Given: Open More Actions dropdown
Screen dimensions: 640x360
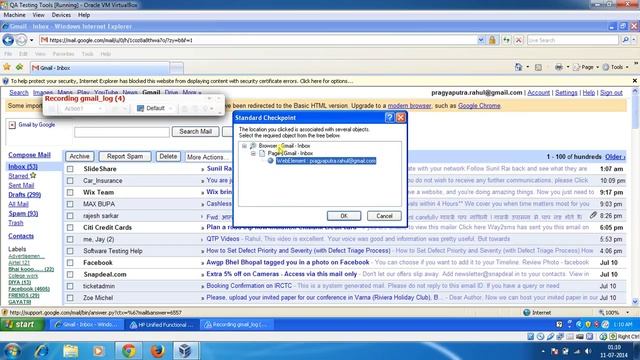Looking at the screenshot, I should pos(208,157).
